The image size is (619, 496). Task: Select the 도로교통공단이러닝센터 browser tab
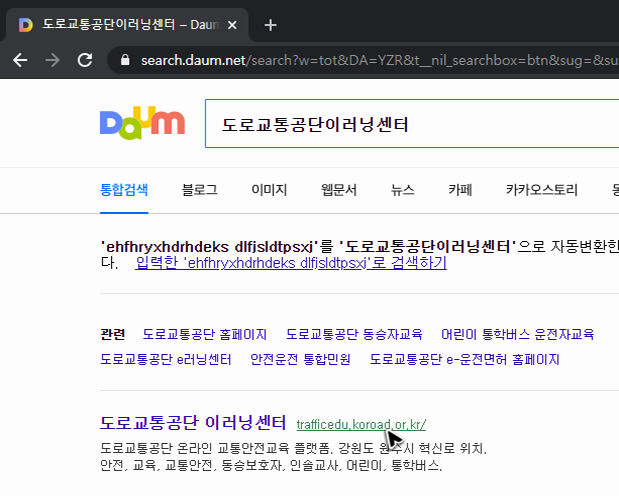127,25
